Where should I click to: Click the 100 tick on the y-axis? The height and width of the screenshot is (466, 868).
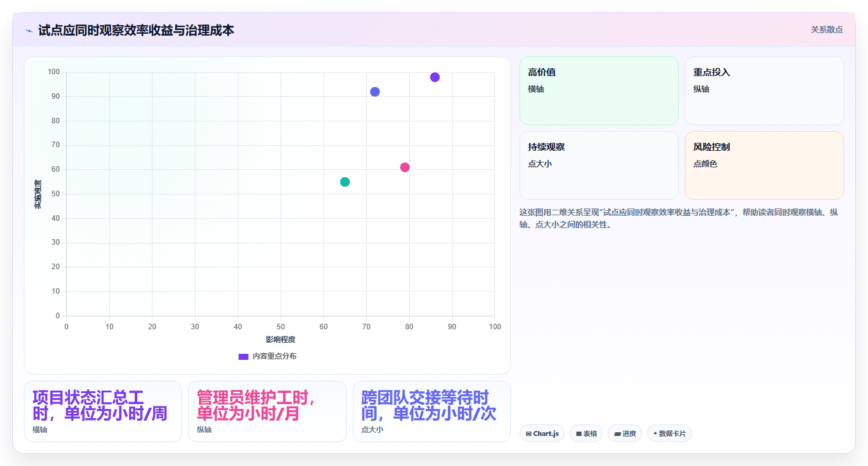pyautogui.click(x=54, y=72)
